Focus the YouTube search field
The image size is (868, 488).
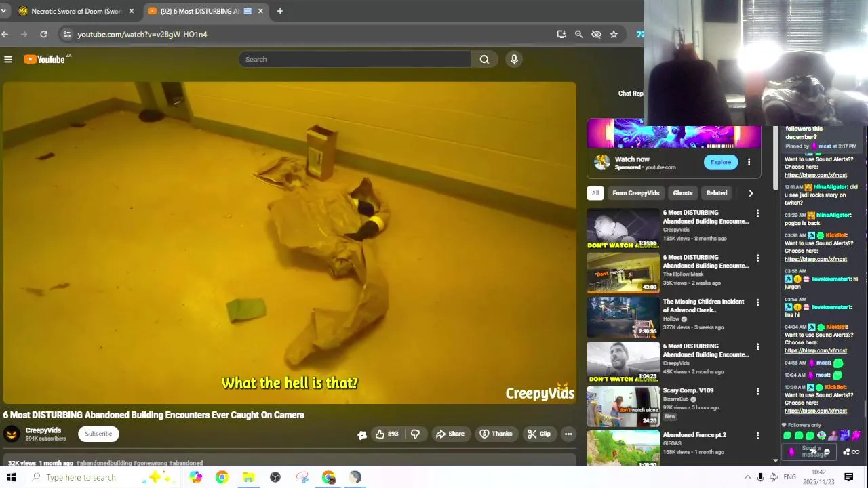[355, 60]
